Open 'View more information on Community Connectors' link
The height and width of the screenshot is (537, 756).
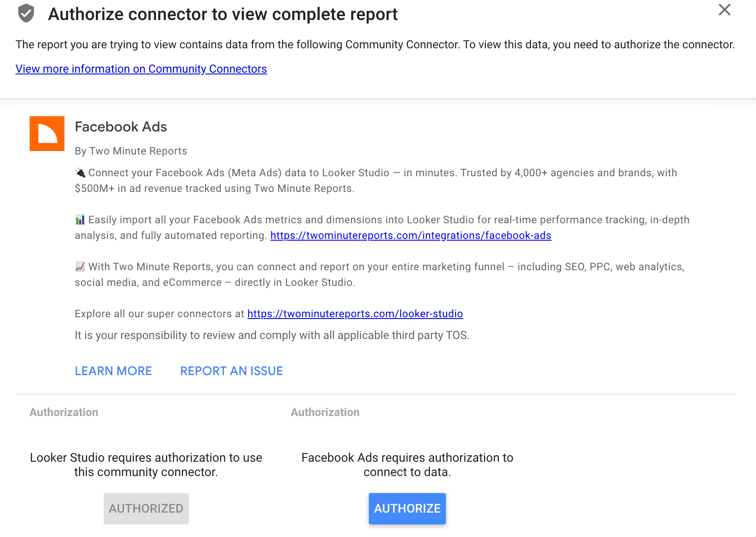(141, 69)
